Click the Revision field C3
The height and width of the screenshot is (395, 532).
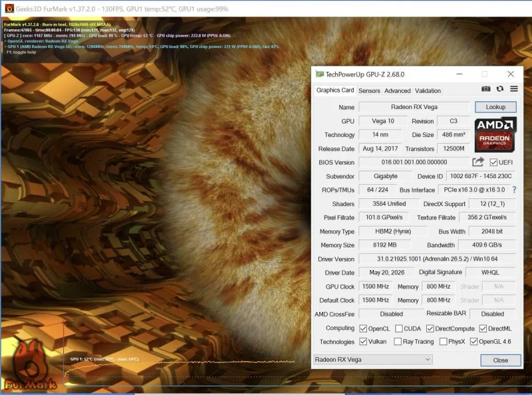(454, 121)
